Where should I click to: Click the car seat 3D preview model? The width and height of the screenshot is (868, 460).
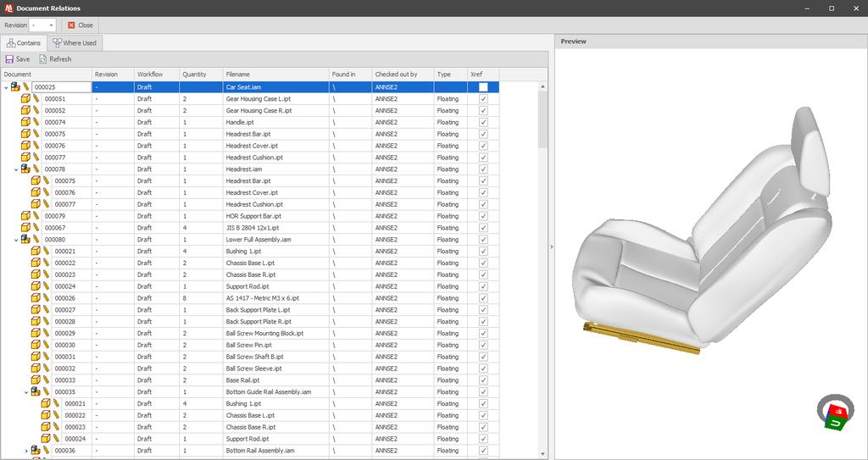tap(702, 232)
